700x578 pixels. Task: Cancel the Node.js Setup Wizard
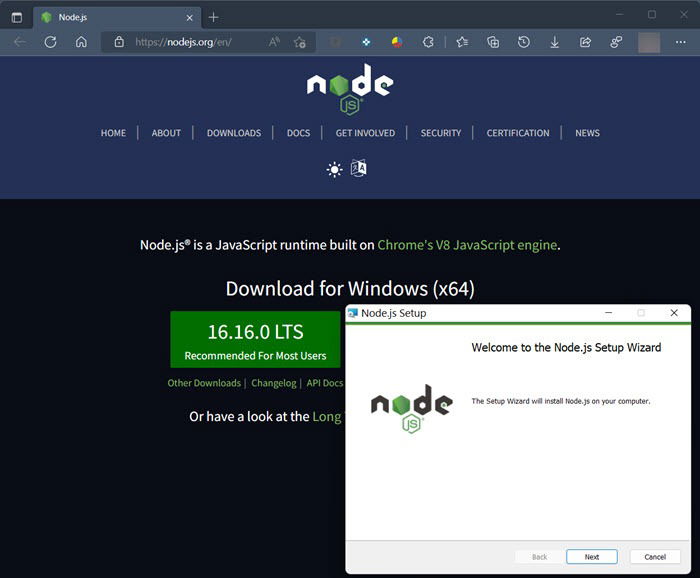(655, 557)
